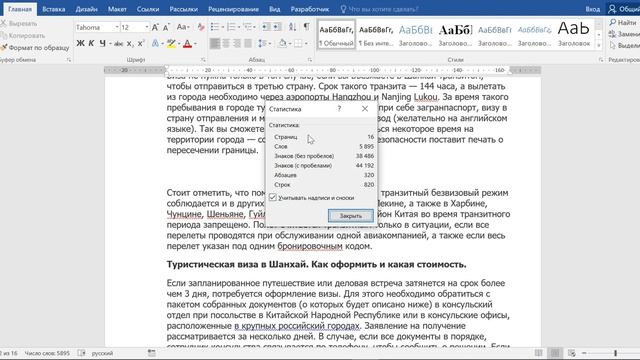Open font size 12 dropdown
The image size is (640, 360).
coord(147,27)
